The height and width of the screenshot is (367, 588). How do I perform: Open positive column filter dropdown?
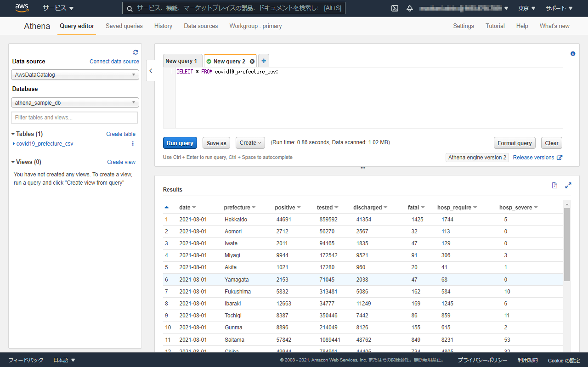click(x=299, y=208)
